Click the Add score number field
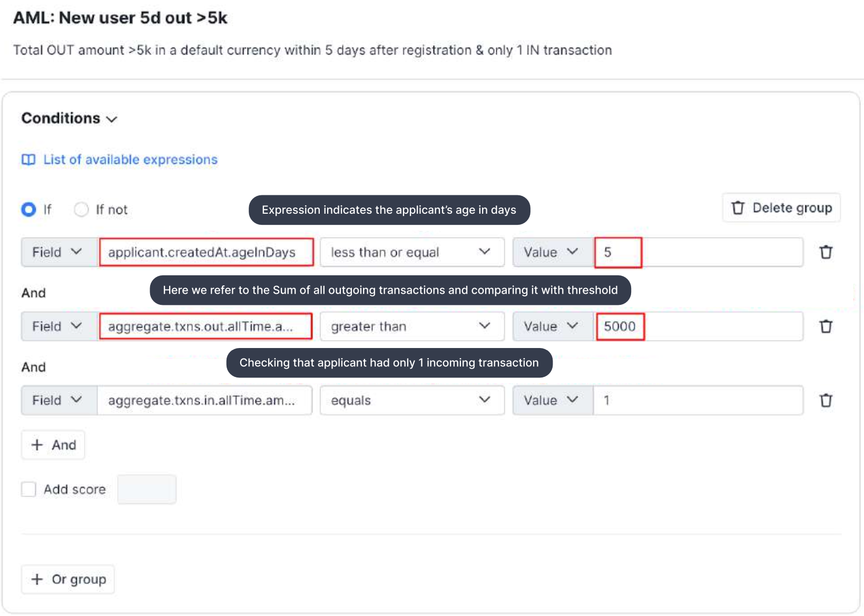 coord(147,489)
